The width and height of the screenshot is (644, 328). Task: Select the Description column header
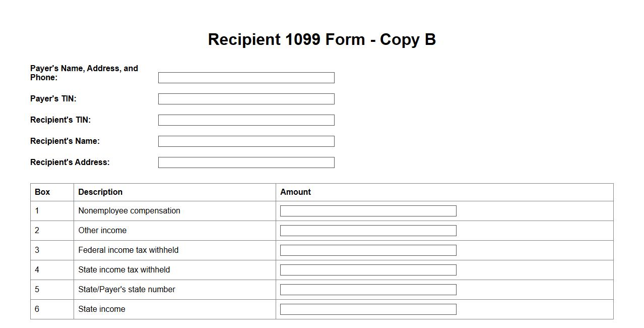100,192
